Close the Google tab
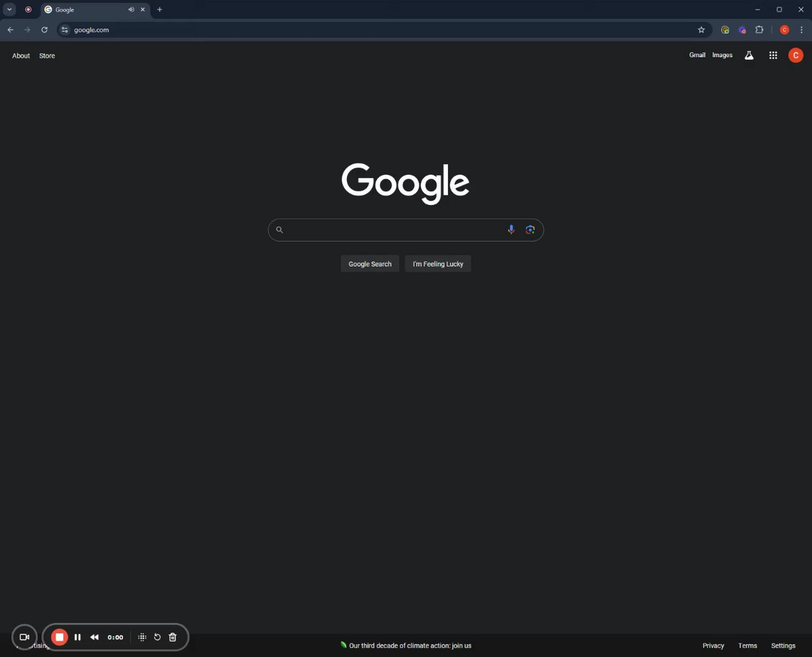Viewport: 812px width, 657px height. [143, 10]
